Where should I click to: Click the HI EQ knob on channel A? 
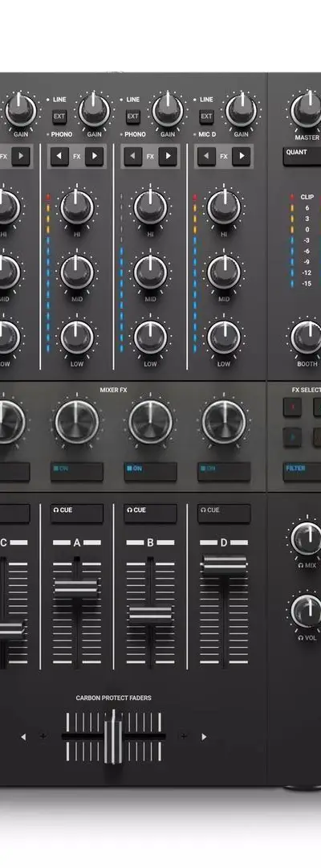(77, 207)
